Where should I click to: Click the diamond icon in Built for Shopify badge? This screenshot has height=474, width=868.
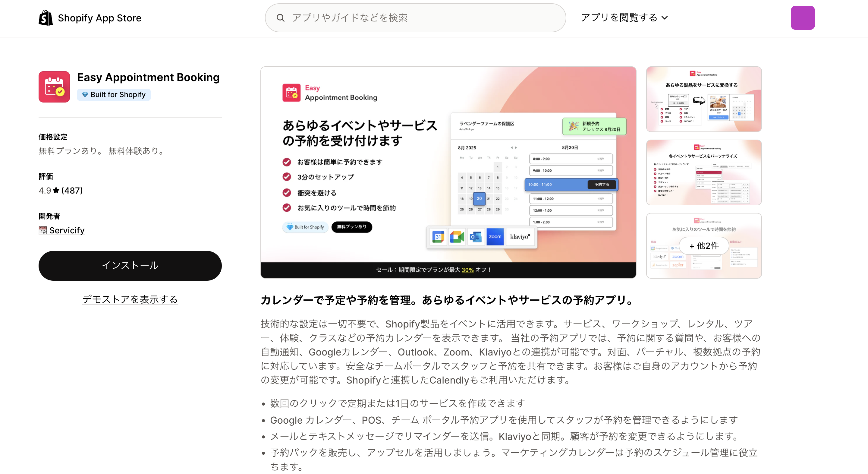click(85, 95)
